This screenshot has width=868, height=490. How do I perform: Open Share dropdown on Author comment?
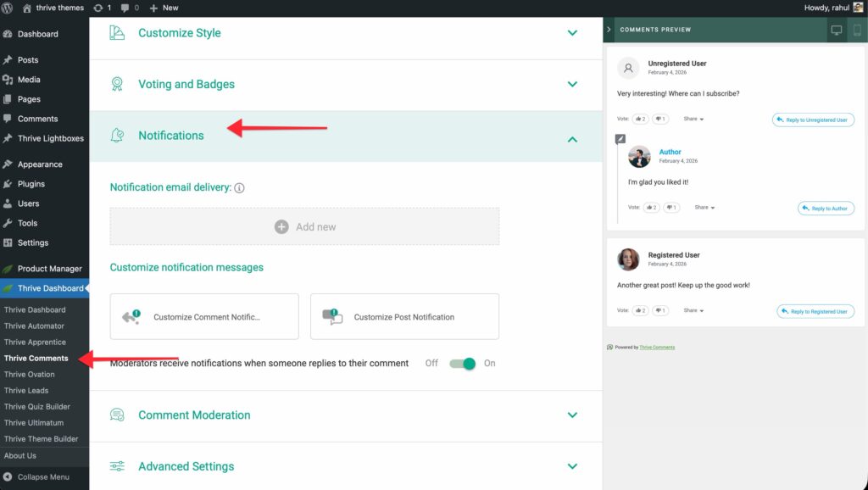point(704,208)
